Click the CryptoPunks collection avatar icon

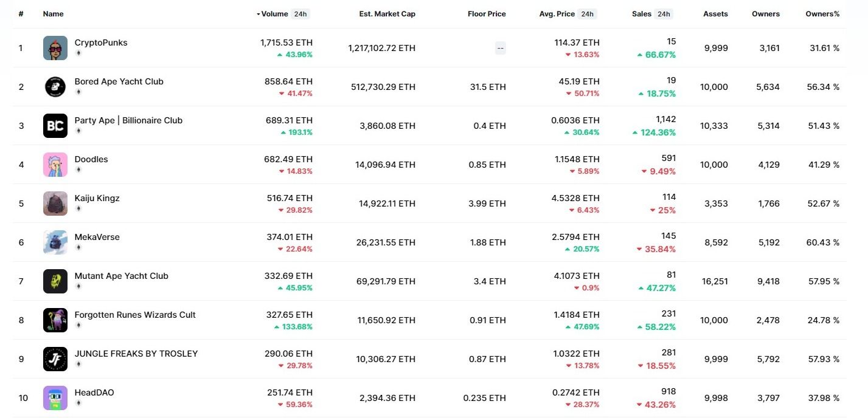(55, 48)
